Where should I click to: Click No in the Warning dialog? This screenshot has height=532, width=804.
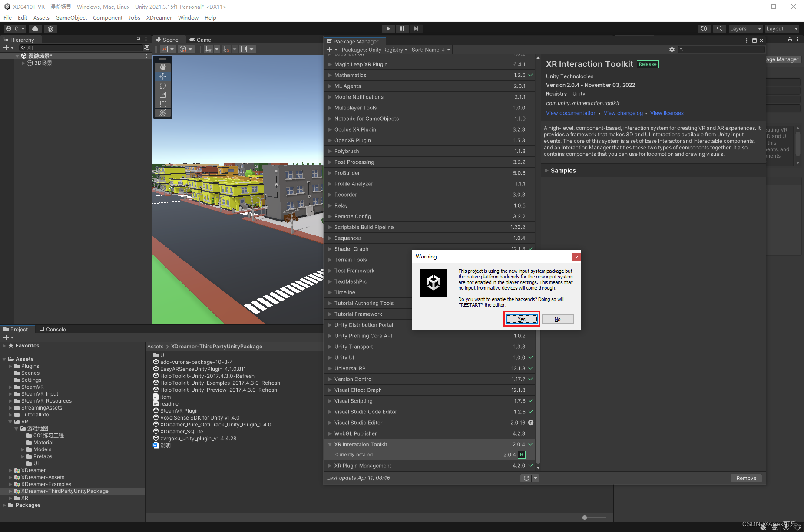coord(558,319)
